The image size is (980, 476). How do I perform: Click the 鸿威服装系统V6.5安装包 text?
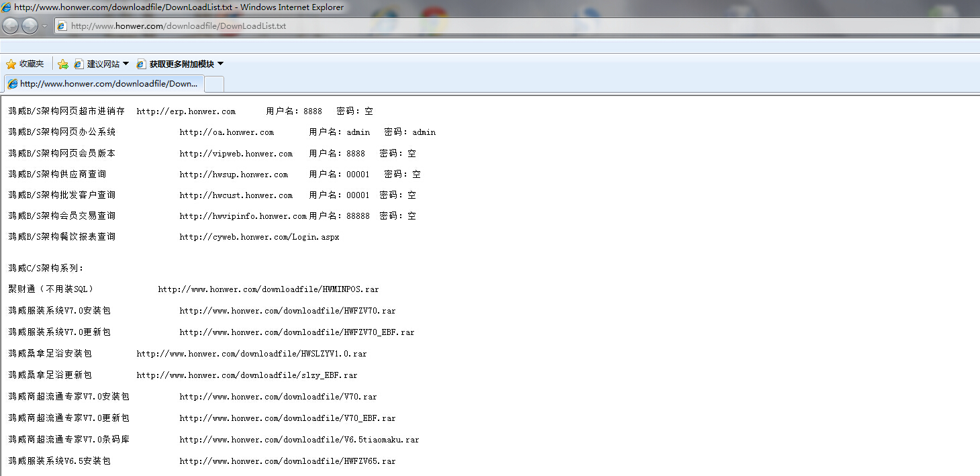click(x=59, y=461)
